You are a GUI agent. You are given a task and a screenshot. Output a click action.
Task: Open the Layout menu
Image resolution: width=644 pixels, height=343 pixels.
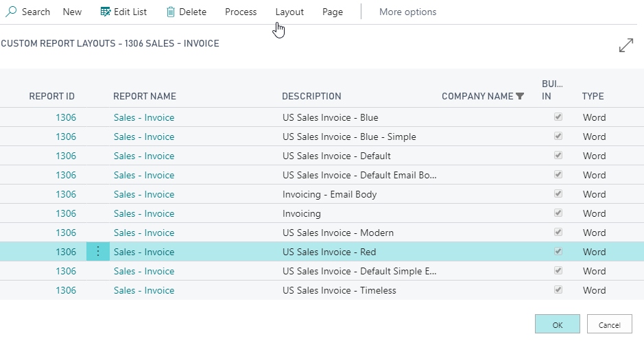(x=289, y=12)
